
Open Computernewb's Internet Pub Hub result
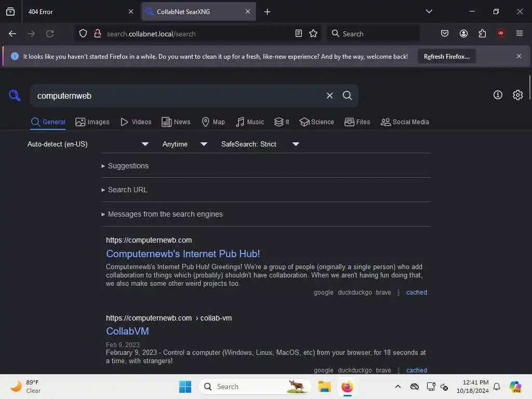[183, 254]
